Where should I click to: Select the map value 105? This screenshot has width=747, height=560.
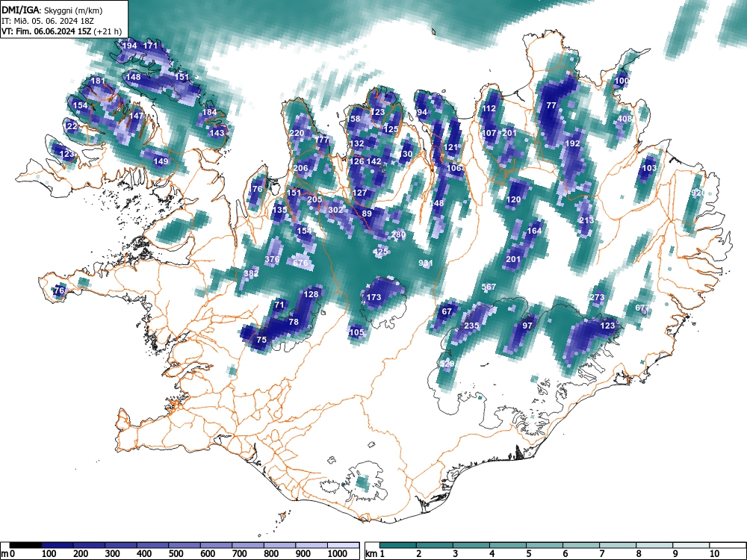356,332
